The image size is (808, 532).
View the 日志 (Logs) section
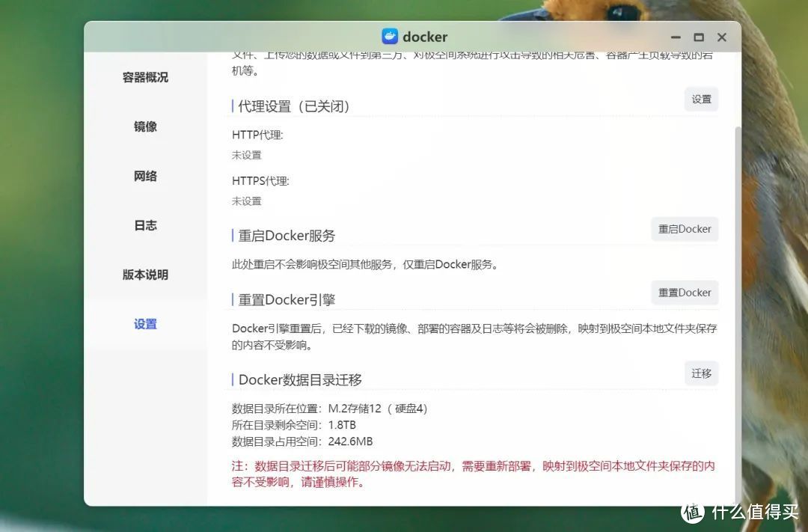point(144,225)
